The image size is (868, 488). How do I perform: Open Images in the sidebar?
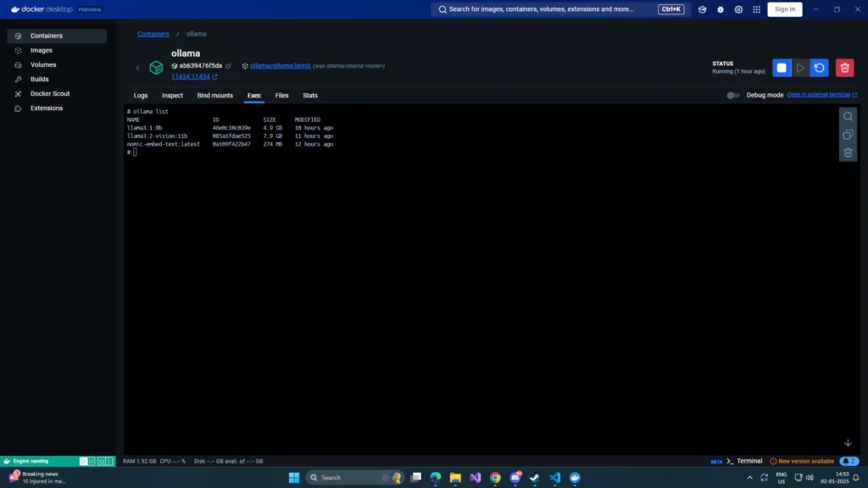(x=57, y=50)
